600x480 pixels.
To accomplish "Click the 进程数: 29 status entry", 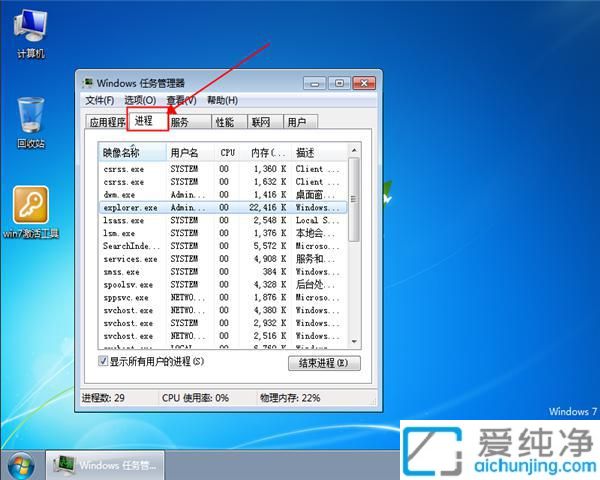I will click(x=103, y=398).
